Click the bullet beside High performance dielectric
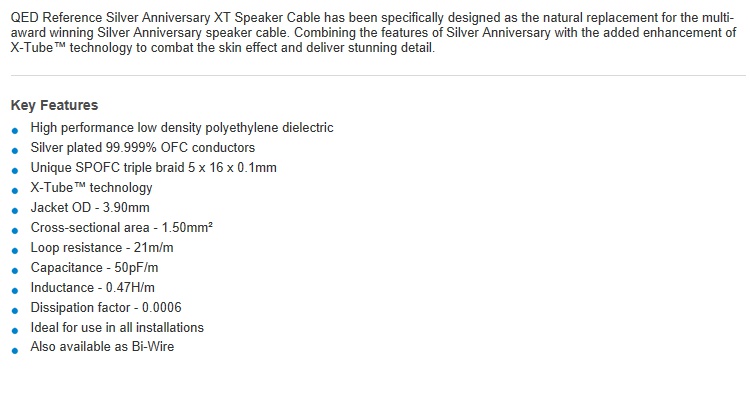Viewport: 750px width, 393px height. pos(15,131)
